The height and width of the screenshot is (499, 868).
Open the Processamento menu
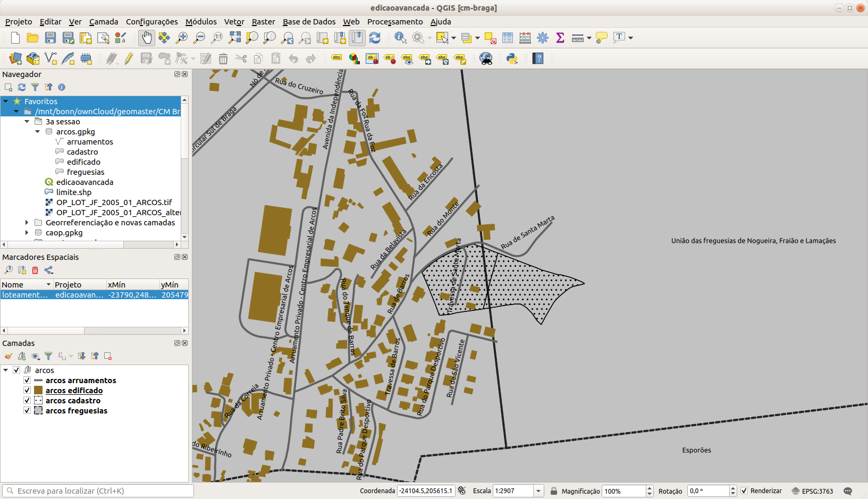pyautogui.click(x=394, y=22)
